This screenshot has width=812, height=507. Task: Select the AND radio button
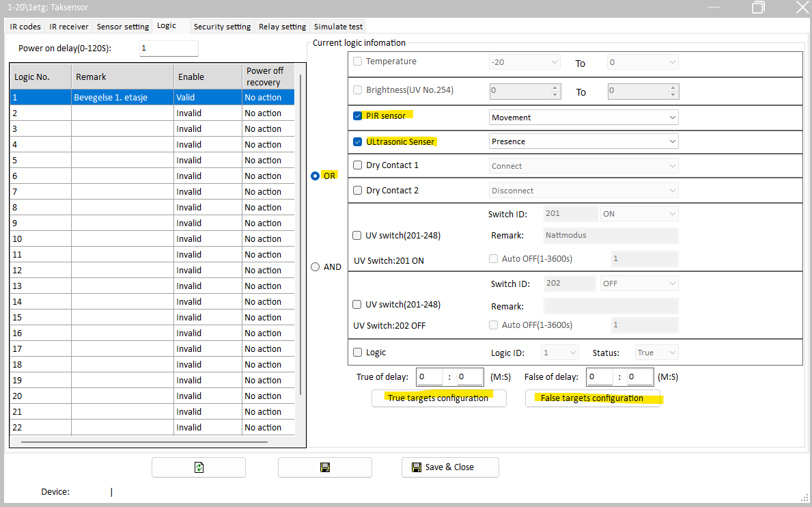click(x=316, y=267)
